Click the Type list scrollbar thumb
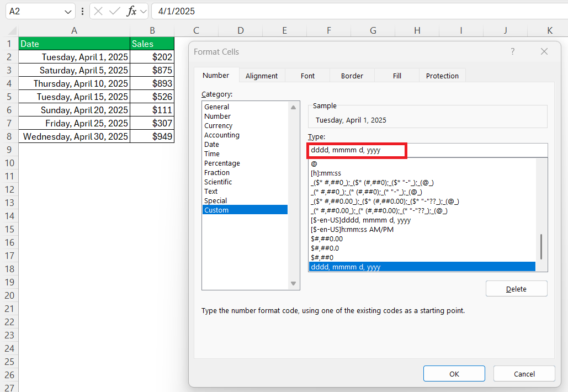568x392 pixels. click(x=541, y=247)
